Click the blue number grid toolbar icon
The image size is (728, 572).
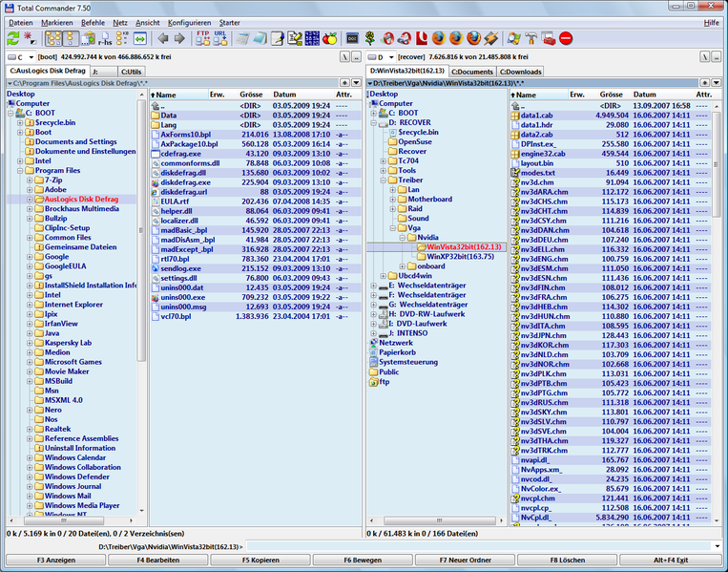click(x=312, y=38)
